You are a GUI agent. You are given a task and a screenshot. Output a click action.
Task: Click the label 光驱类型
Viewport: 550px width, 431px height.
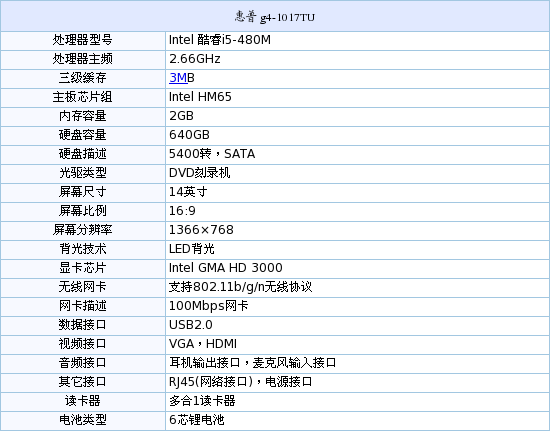pyautogui.click(x=82, y=173)
